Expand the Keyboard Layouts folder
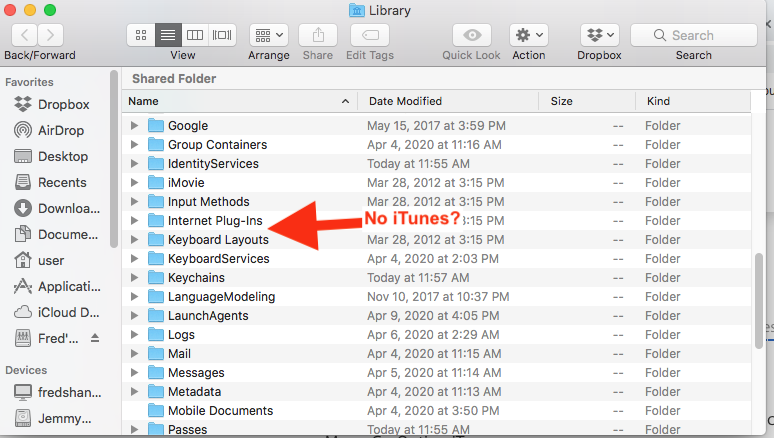774x438 pixels. 134,239
